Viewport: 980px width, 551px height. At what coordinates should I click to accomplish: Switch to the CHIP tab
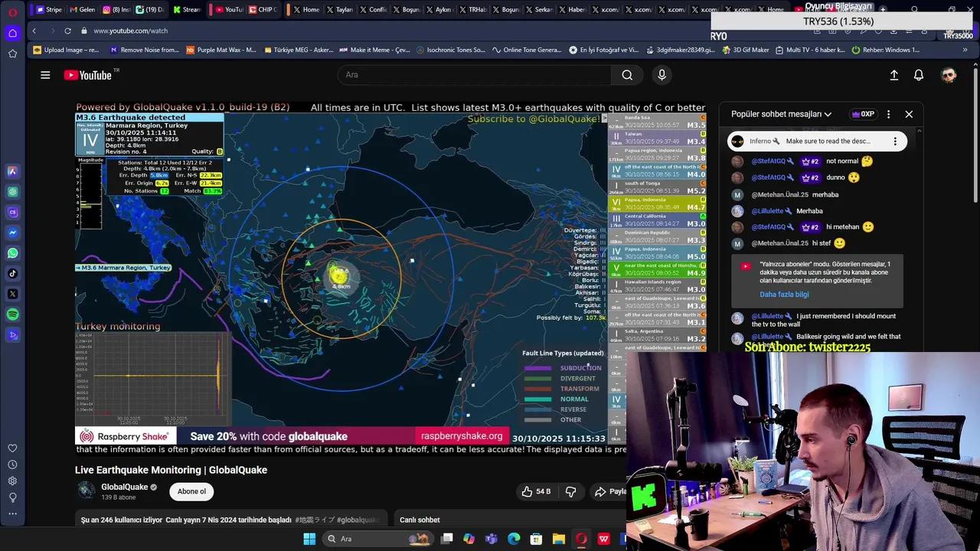263,9
